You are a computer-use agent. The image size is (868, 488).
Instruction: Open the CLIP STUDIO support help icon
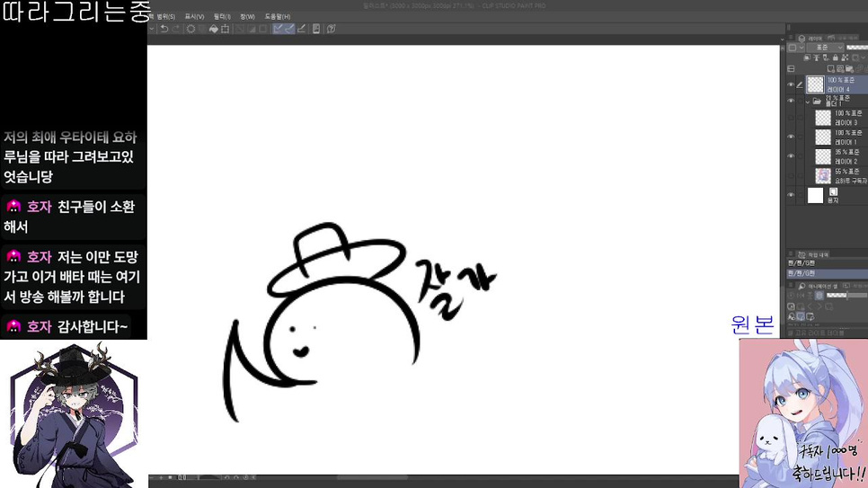(x=332, y=29)
